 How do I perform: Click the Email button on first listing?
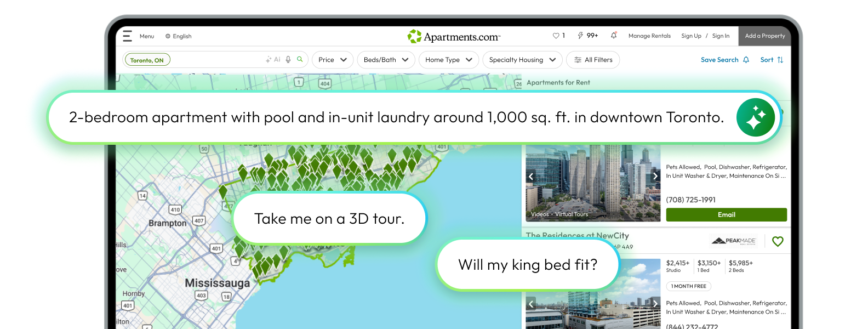coord(726,215)
